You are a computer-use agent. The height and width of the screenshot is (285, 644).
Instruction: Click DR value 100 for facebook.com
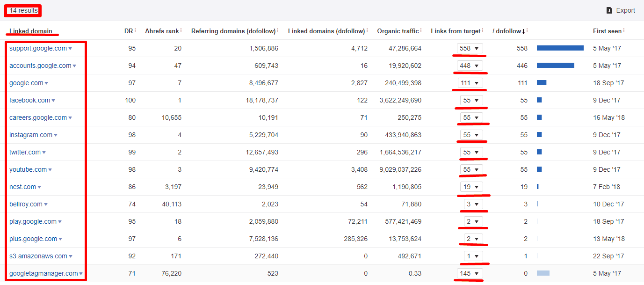point(130,100)
